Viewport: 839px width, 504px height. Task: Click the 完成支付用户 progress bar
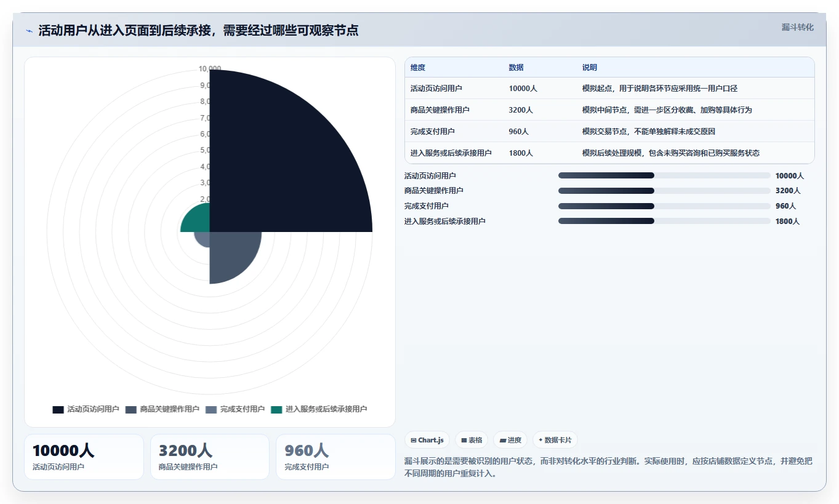click(664, 206)
